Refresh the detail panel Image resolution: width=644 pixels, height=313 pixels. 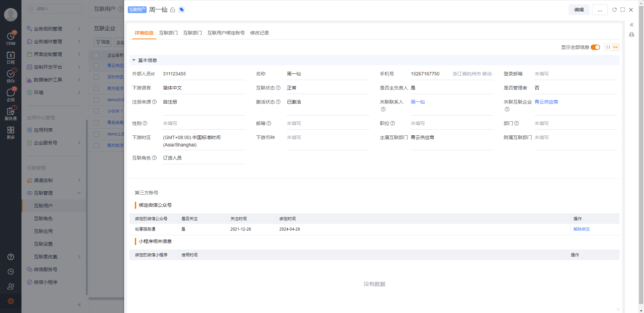click(x=614, y=10)
